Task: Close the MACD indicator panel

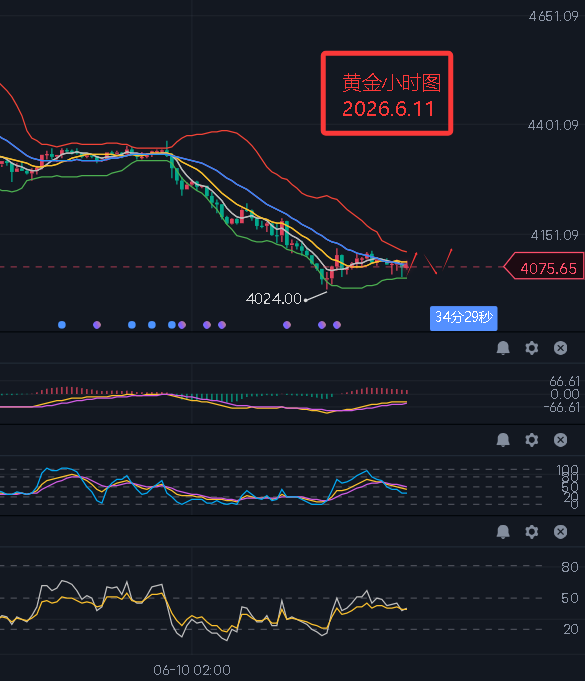Action: point(560,348)
